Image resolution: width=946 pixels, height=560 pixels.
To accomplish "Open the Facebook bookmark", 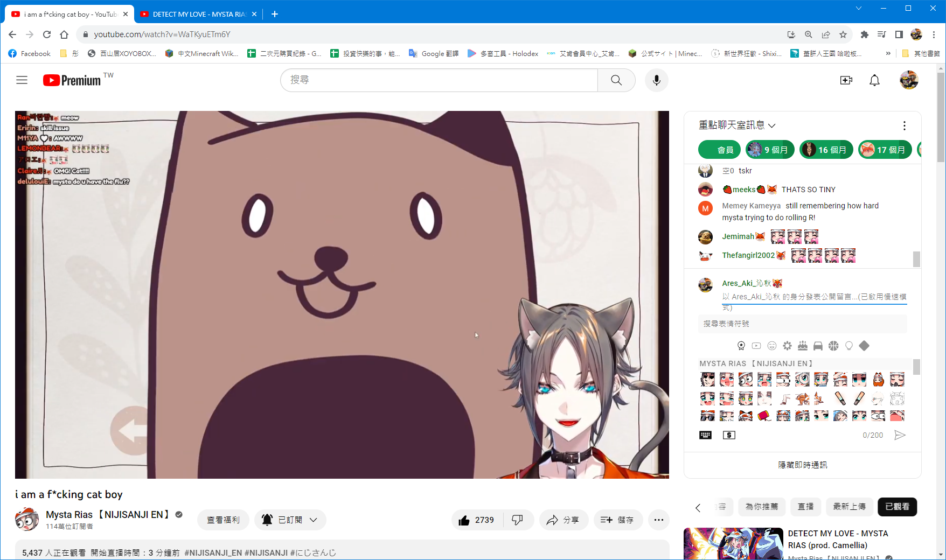I will [30, 53].
